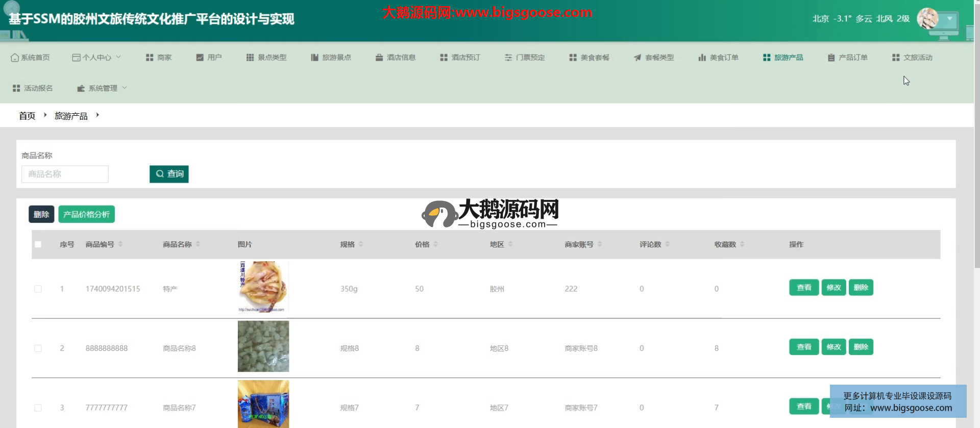Screen dimensions: 980x428
Task: Go to 活动报名 menu item
Action: (33, 88)
